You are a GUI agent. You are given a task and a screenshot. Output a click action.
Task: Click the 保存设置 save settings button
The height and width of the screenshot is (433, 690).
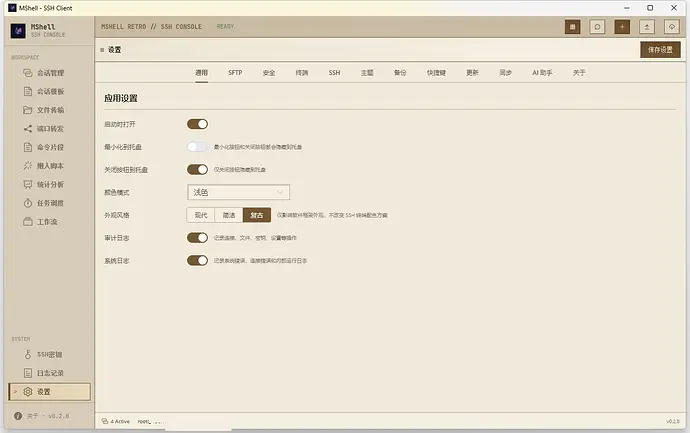[x=660, y=50]
